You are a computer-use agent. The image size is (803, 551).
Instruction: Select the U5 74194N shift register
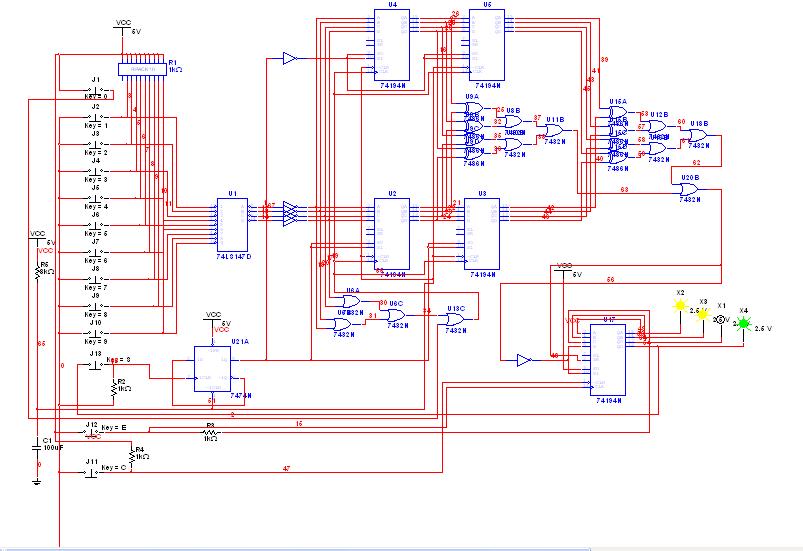pos(487,45)
